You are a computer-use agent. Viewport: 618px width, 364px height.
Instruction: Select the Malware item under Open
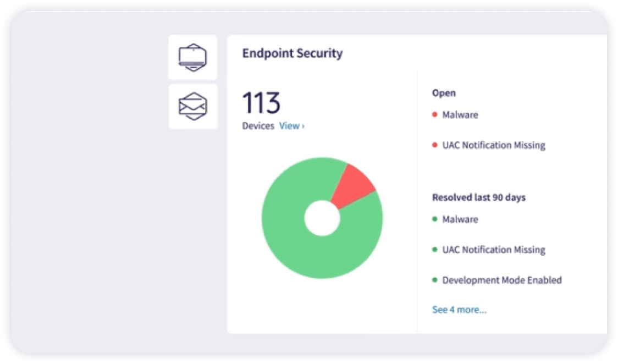[460, 115]
